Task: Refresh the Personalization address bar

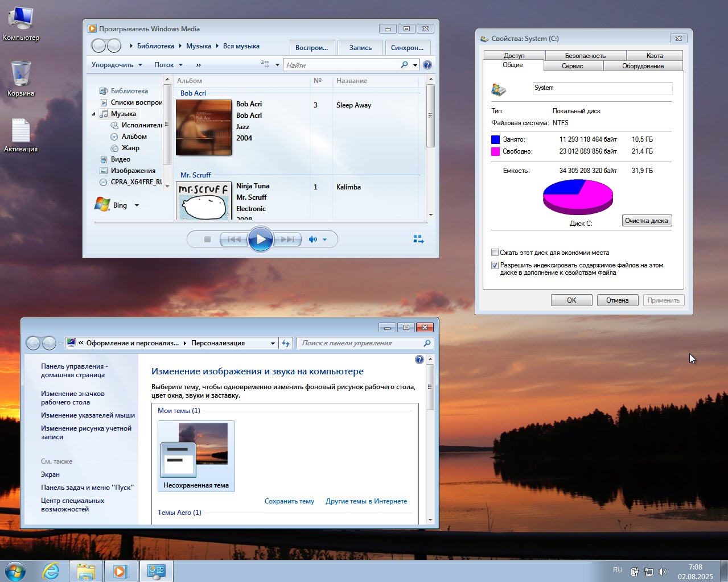Action: 286,343
